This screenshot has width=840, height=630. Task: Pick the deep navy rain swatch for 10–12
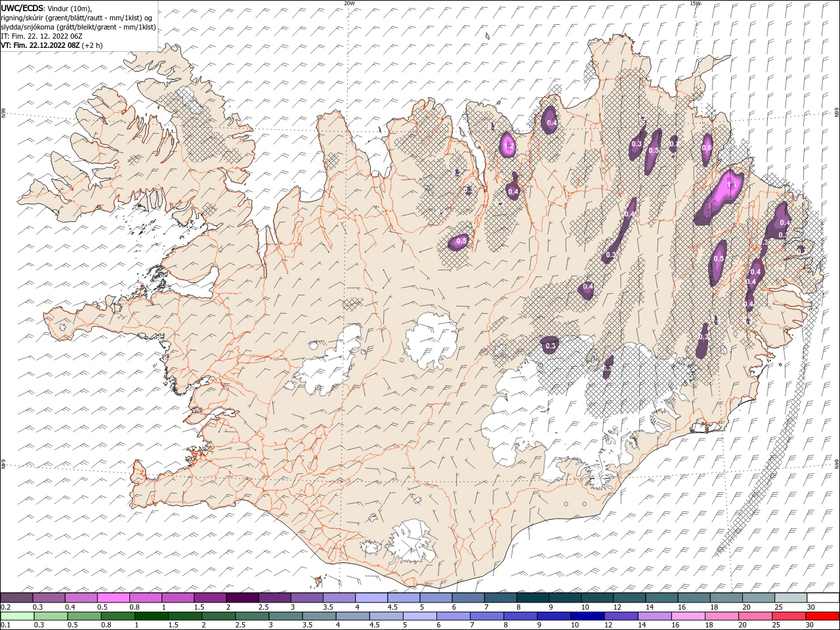click(587, 616)
